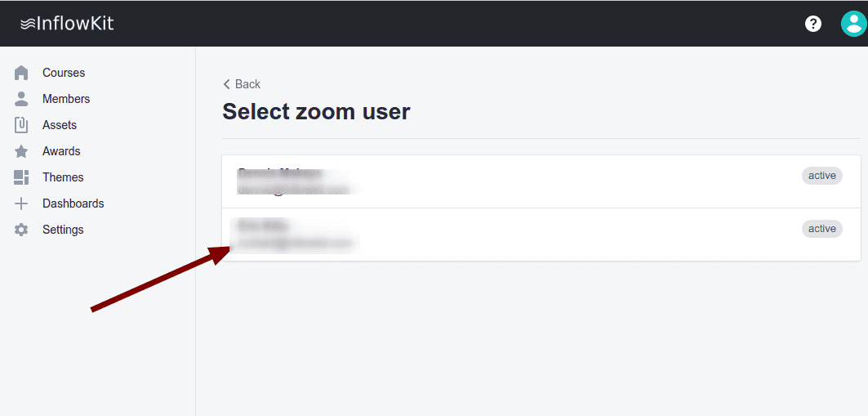
Task: Navigate to Assets section
Action: point(60,125)
